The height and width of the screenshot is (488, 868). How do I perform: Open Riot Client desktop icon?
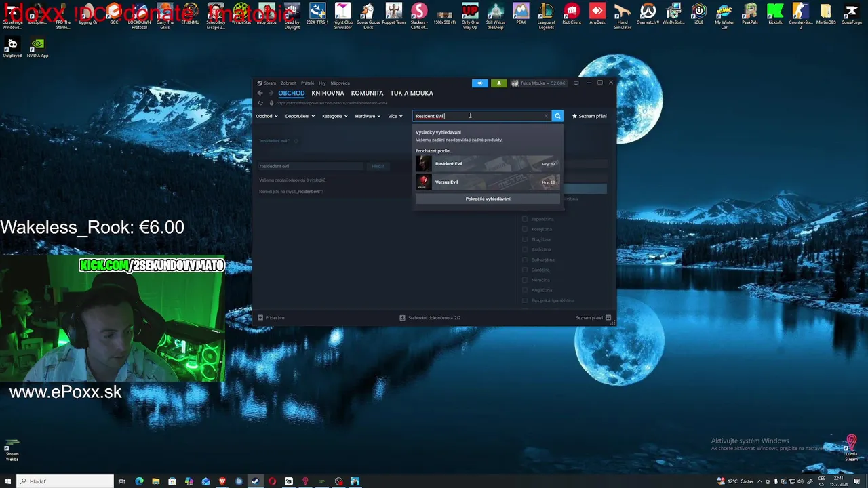pyautogui.click(x=572, y=14)
